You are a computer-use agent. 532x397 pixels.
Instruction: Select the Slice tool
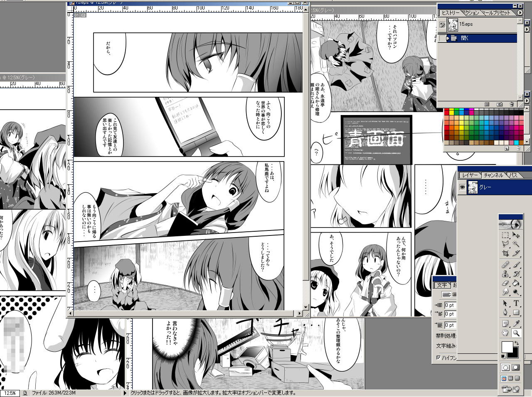(x=516, y=253)
